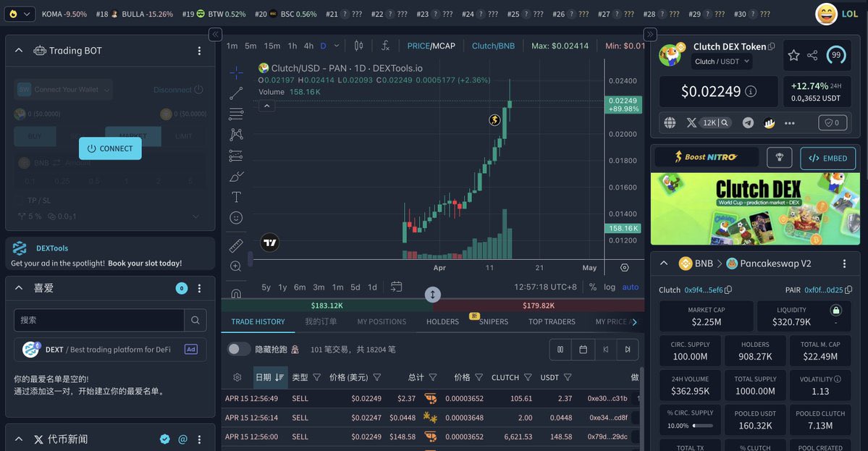Open the Fibonacci retracement tools
868x451 pixels.
coord(236,114)
